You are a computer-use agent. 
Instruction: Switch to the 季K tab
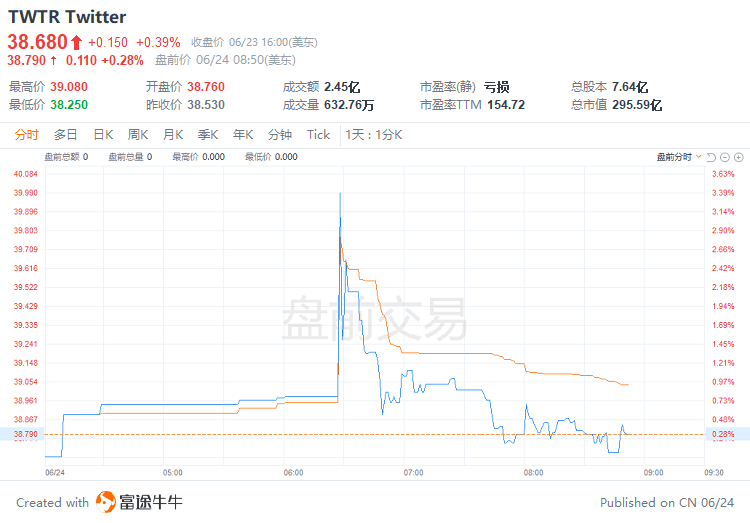pyautogui.click(x=208, y=135)
